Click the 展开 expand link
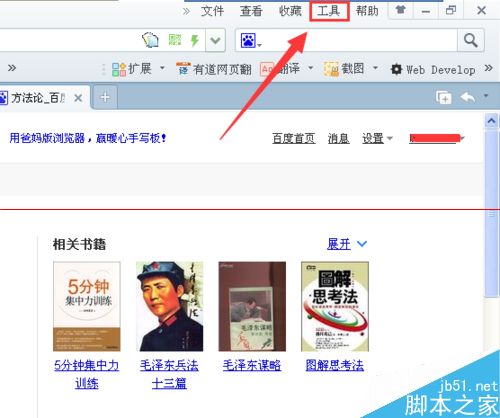The image size is (500, 418). click(x=339, y=244)
